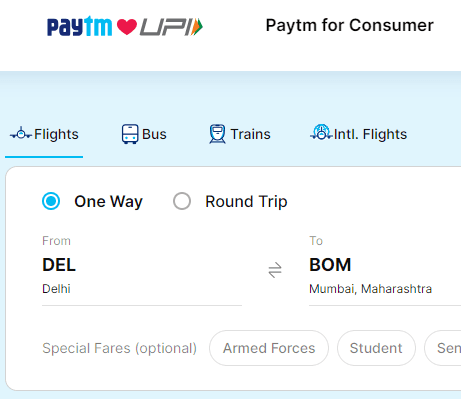Open the To city selector showing BOM

click(385, 270)
